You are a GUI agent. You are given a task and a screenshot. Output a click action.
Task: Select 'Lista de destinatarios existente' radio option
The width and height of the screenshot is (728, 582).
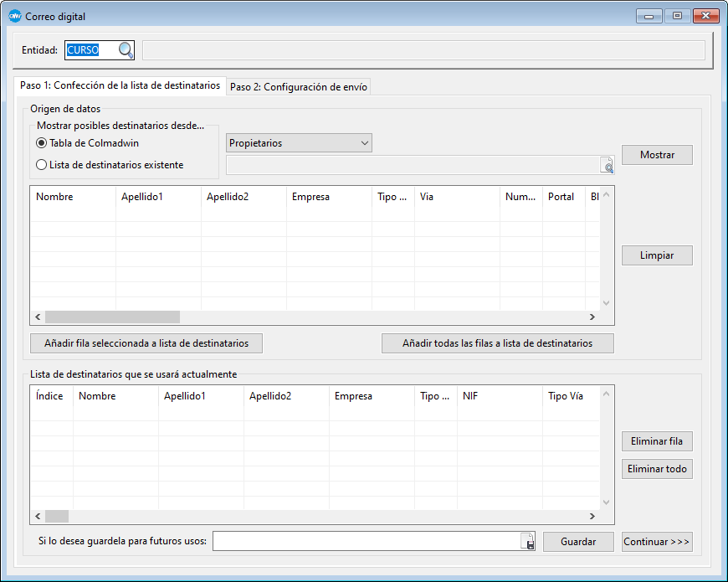click(x=41, y=165)
